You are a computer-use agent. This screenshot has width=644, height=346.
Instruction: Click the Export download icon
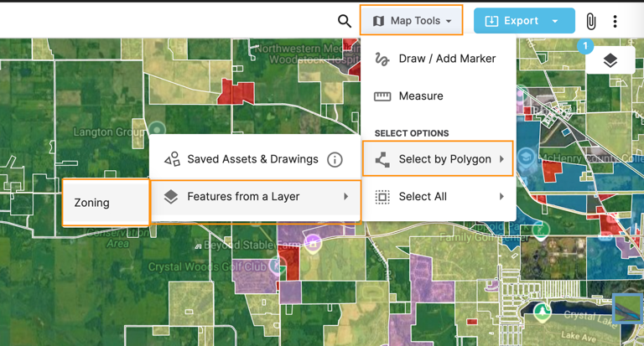pyautogui.click(x=491, y=21)
